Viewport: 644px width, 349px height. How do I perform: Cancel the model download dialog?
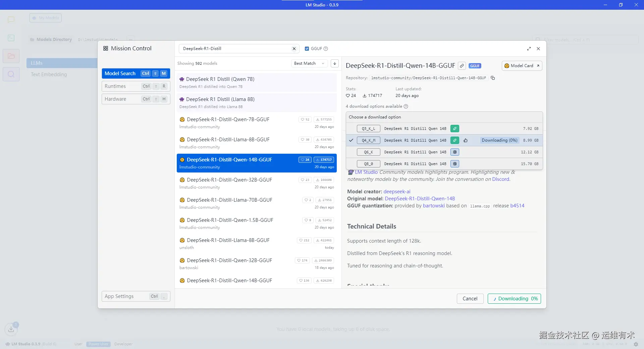pyautogui.click(x=470, y=299)
